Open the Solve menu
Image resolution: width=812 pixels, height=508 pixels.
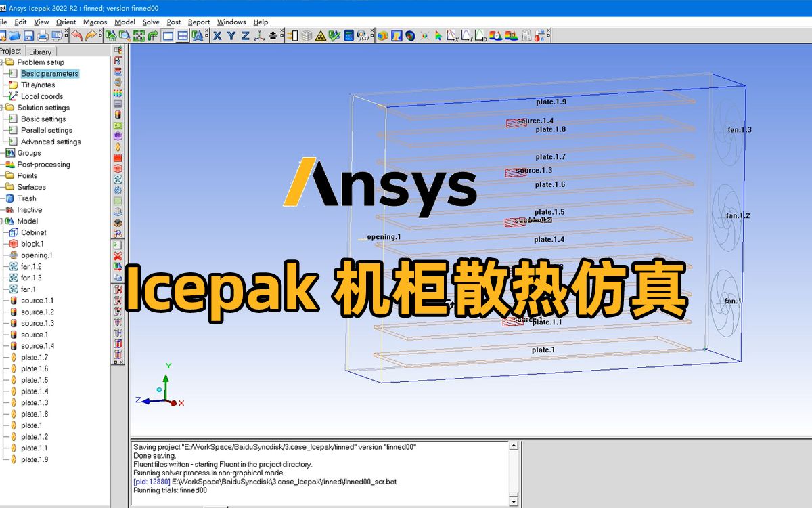151,22
